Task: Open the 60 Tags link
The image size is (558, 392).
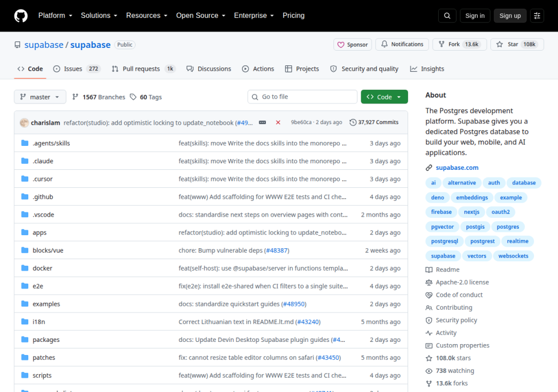Action: tap(146, 97)
